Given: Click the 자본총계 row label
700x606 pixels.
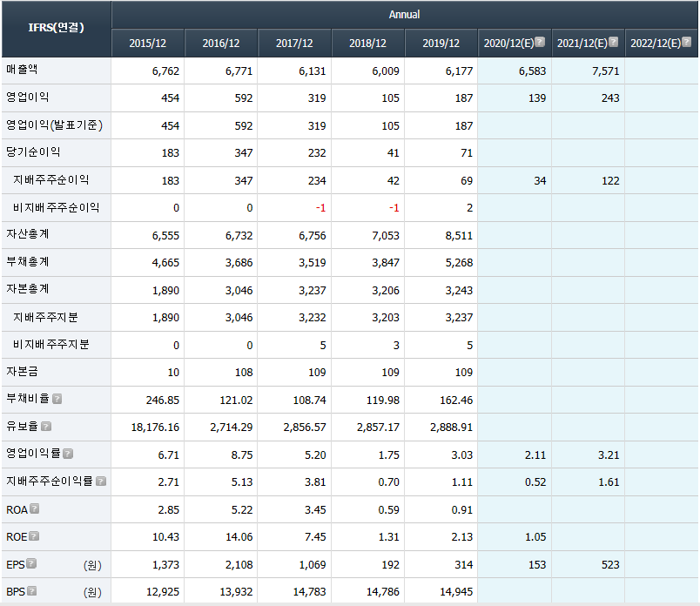Looking at the screenshot, I should [x=28, y=289].
